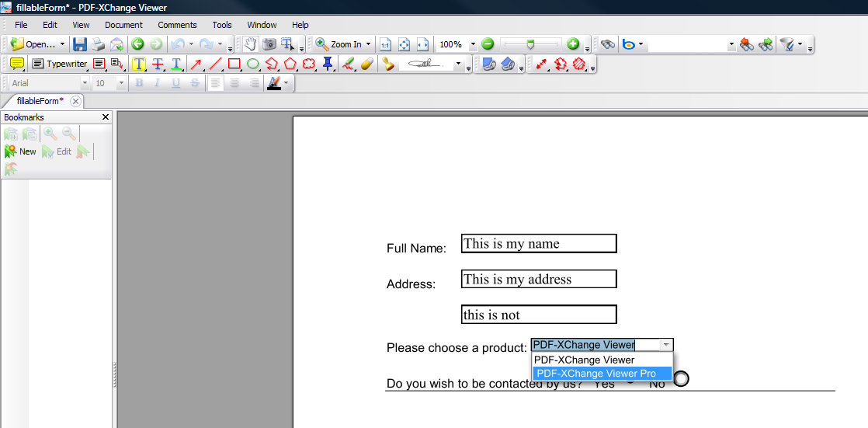
Task: Choose the Select Text tool
Action: point(287,44)
